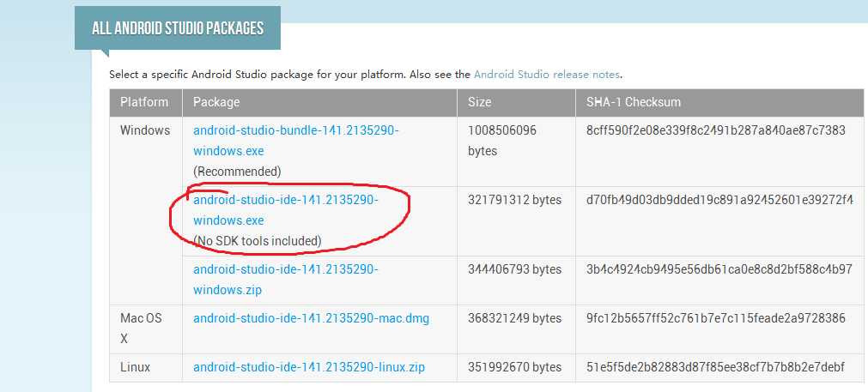Click checksum starting with 9fc12b5657ff
Screen dimensions: 868x392
[716, 318]
